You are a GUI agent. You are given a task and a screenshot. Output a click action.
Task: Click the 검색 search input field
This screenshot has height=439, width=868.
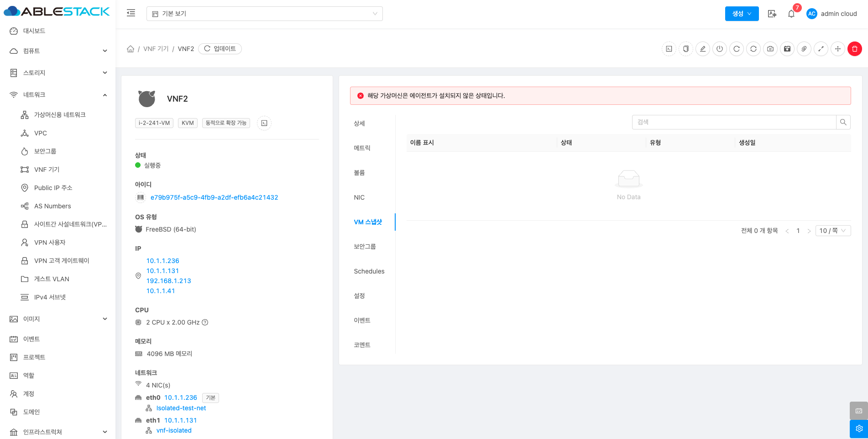coord(734,122)
